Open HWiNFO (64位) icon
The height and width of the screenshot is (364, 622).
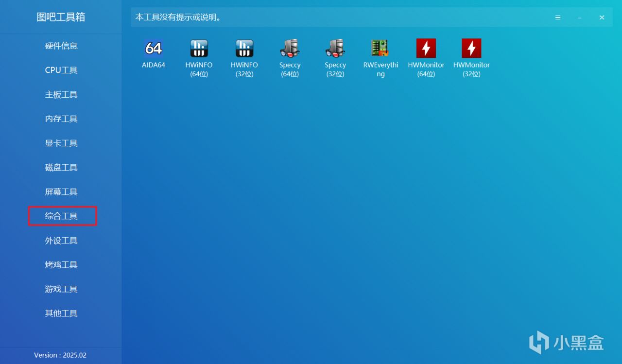[x=199, y=49]
